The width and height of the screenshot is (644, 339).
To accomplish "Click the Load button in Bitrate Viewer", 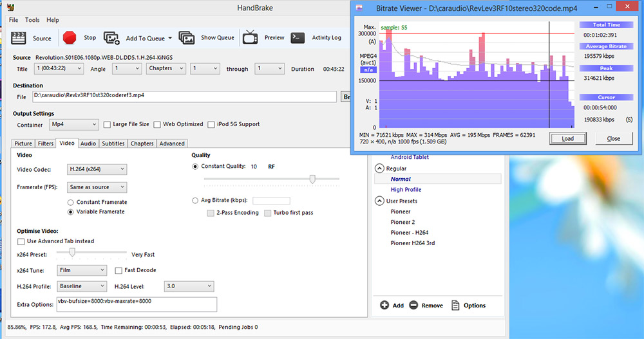I will coord(567,138).
